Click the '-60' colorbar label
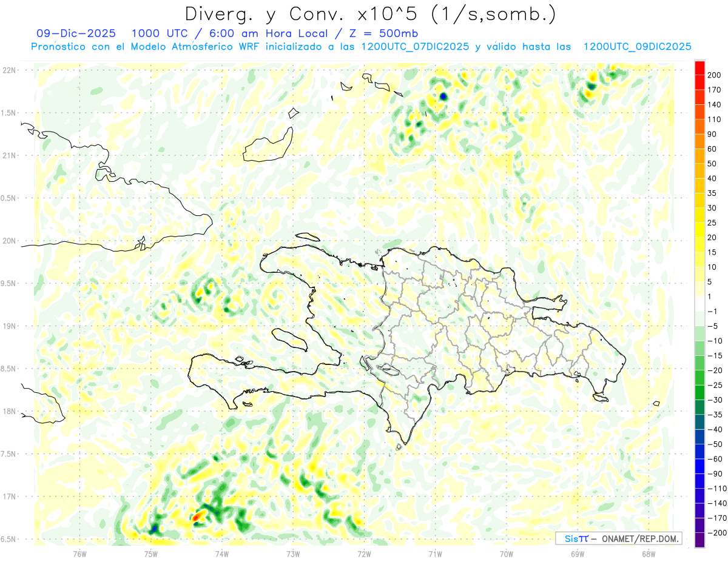 pos(716,459)
